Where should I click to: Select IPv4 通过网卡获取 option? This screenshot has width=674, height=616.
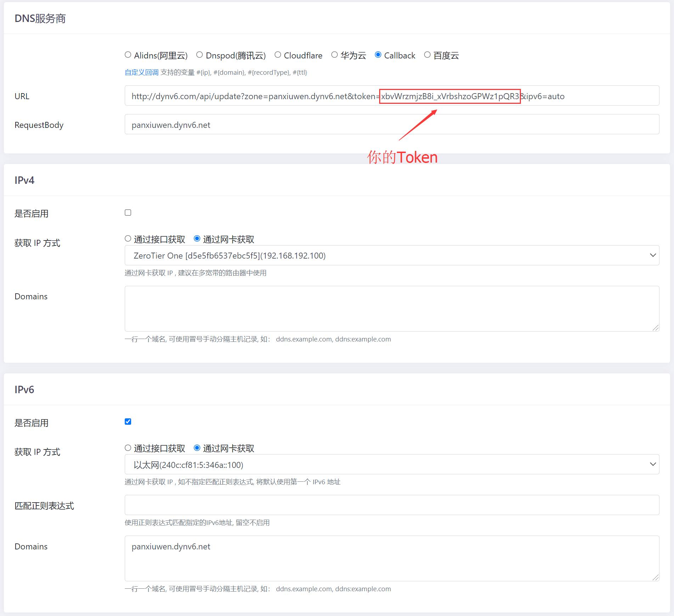coord(197,239)
